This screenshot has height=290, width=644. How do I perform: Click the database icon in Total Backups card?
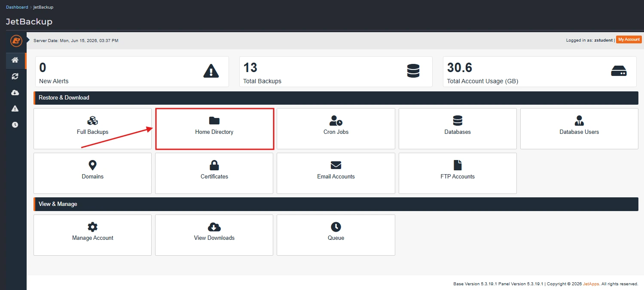tap(413, 71)
